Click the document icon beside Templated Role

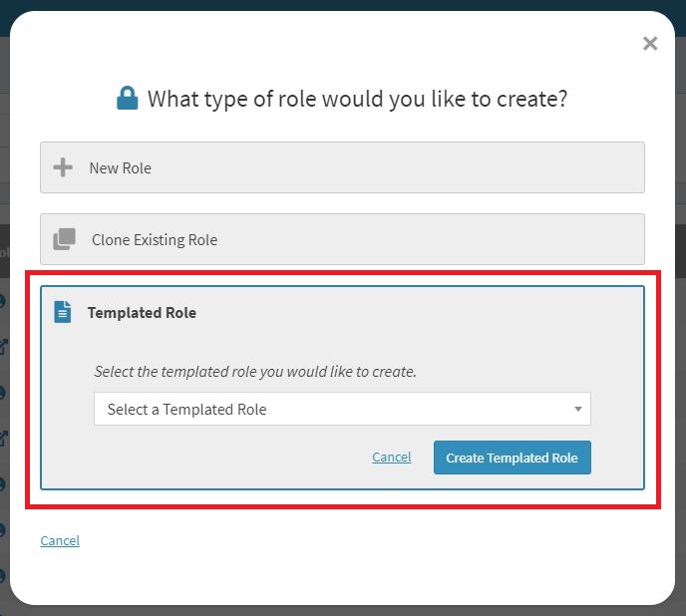pyautogui.click(x=63, y=312)
